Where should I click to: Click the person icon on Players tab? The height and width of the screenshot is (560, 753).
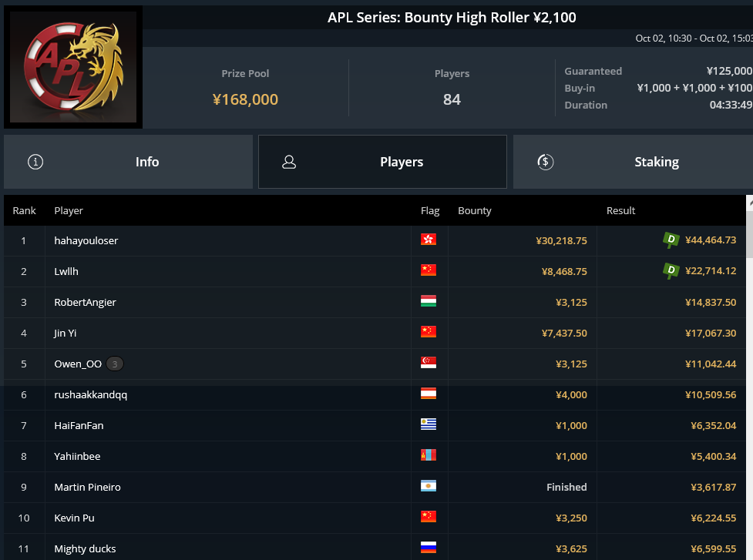(288, 162)
